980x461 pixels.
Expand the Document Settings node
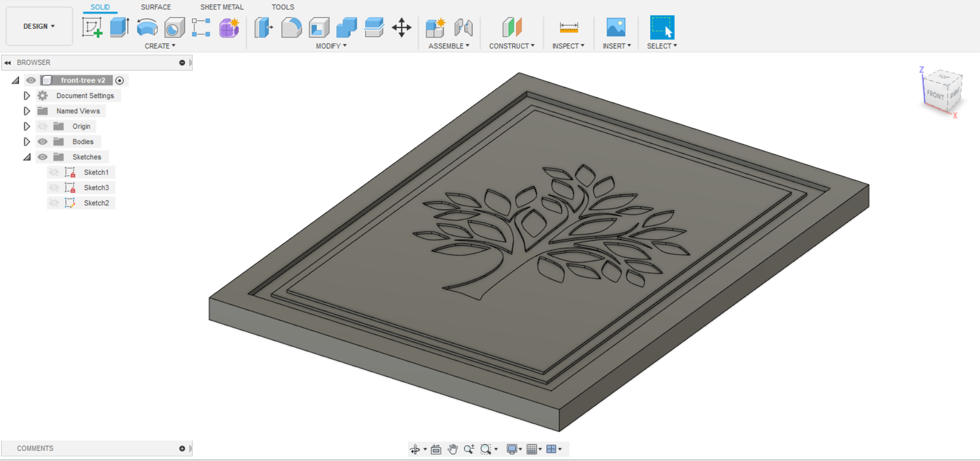pyautogui.click(x=27, y=96)
